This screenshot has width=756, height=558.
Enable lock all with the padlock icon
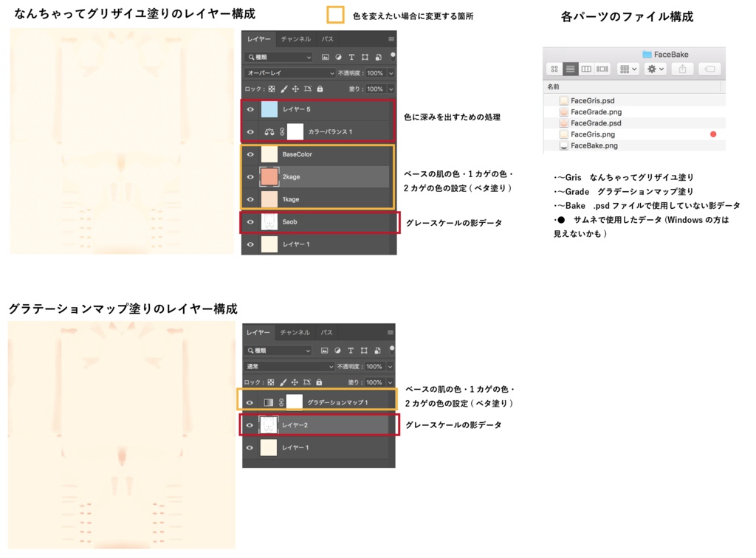(320, 89)
